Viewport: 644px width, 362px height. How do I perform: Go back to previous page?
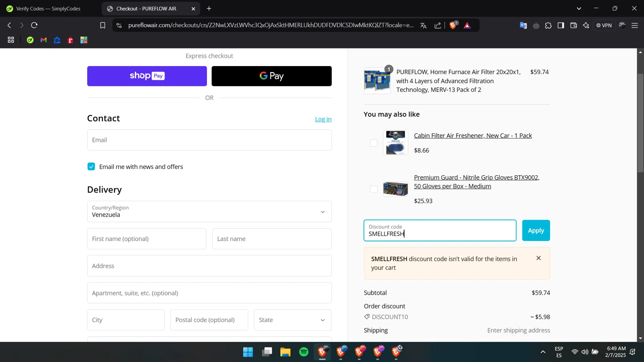coord(9,25)
